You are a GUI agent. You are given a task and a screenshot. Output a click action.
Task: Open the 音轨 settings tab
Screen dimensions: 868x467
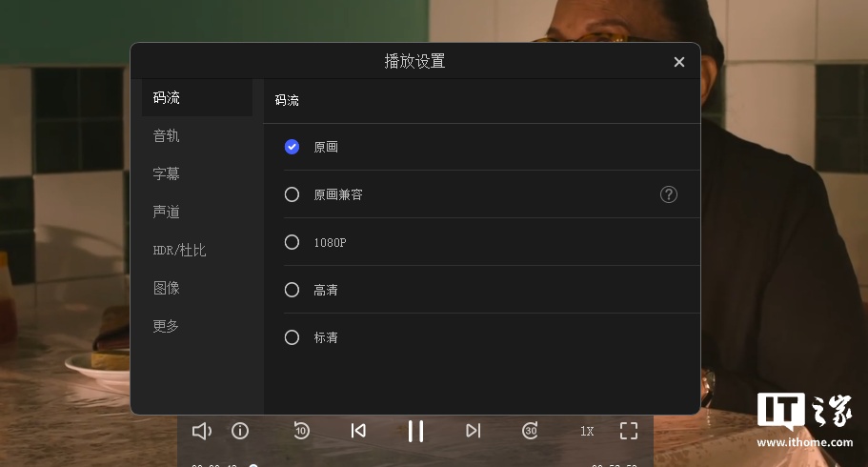[x=167, y=136]
